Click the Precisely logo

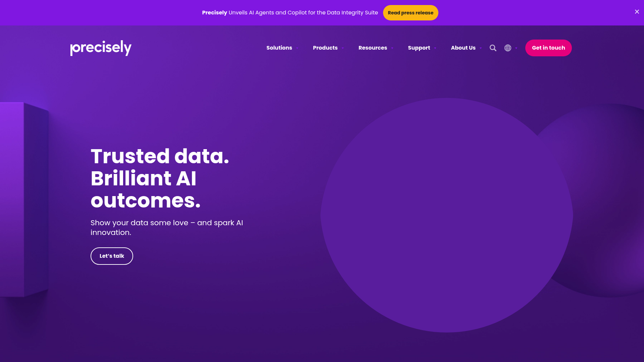tap(101, 48)
